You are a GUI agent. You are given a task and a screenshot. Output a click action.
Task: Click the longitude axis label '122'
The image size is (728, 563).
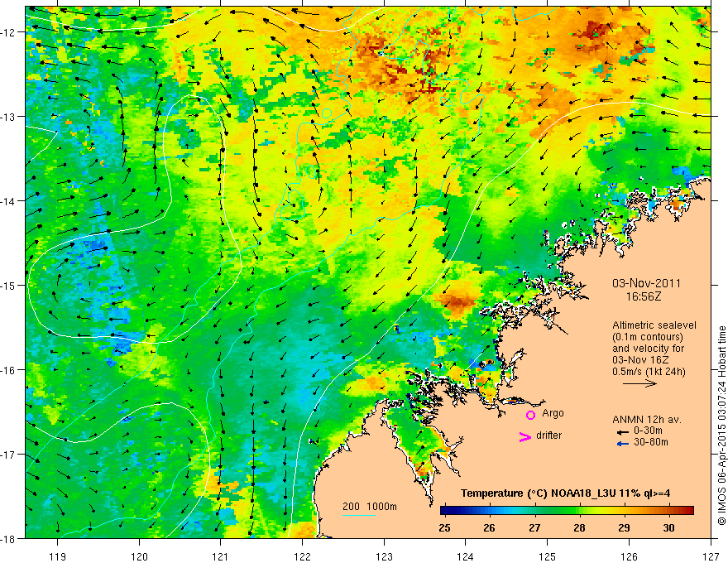pyautogui.click(x=302, y=556)
